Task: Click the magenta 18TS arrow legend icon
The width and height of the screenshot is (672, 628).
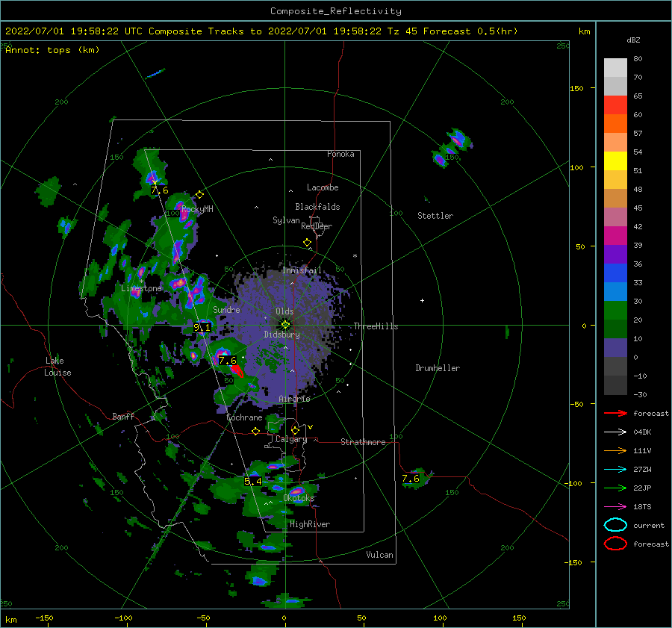Action: coord(615,507)
